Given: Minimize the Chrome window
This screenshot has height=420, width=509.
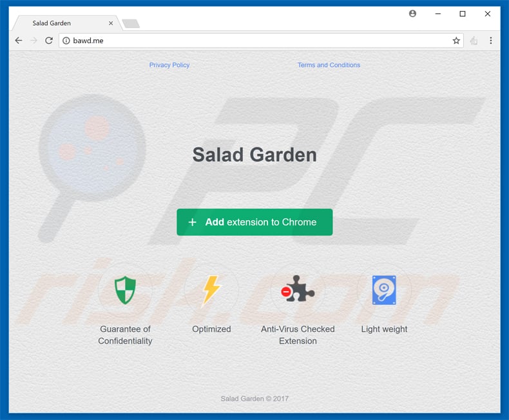Looking at the screenshot, I should pyautogui.click(x=438, y=14).
